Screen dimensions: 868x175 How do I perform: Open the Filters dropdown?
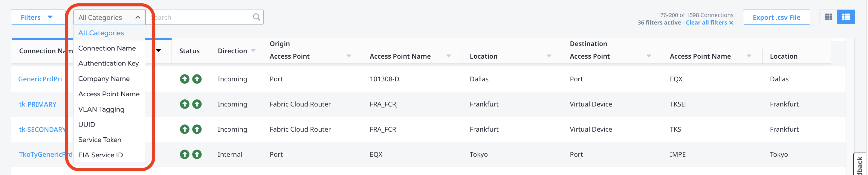click(38, 17)
